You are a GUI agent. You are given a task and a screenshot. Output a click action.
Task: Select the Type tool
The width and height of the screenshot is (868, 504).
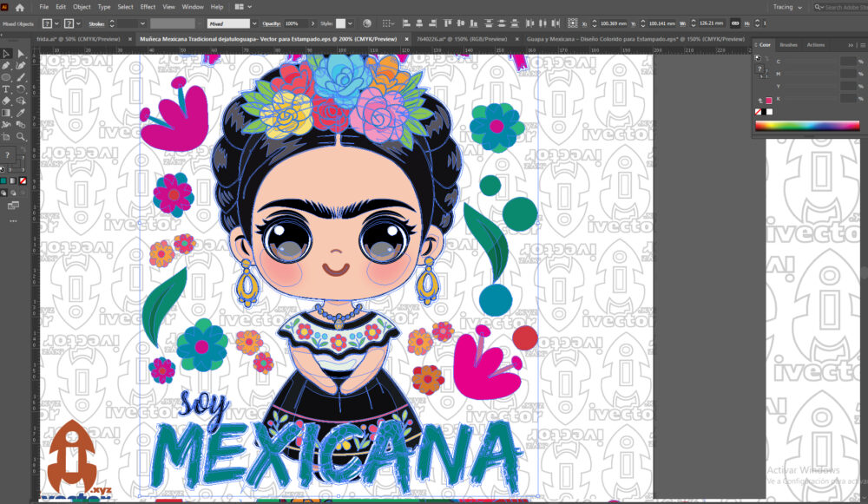[x=6, y=89]
